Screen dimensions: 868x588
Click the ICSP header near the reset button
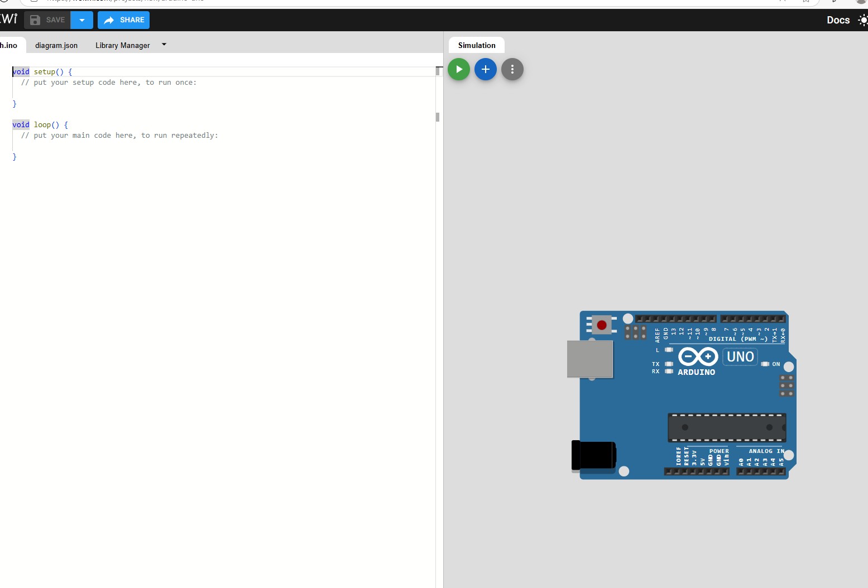635,332
